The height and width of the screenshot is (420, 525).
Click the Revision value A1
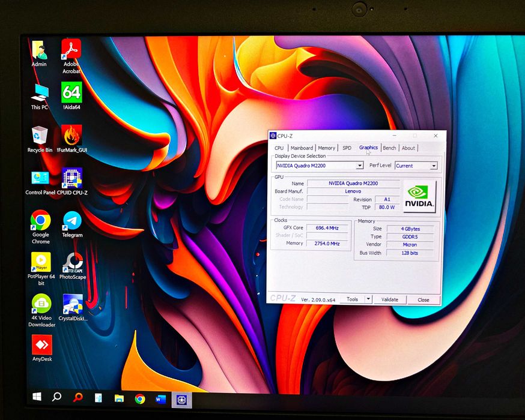387,199
